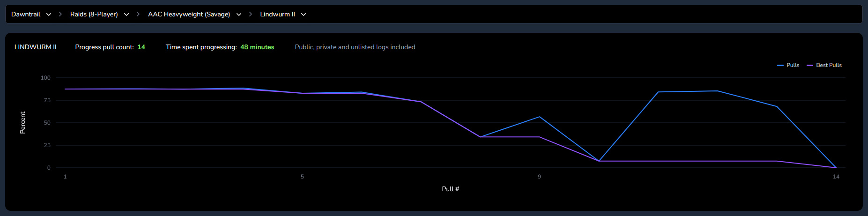
Task: Click the blue Pulls legend color marker
Action: [x=780, y=66]
